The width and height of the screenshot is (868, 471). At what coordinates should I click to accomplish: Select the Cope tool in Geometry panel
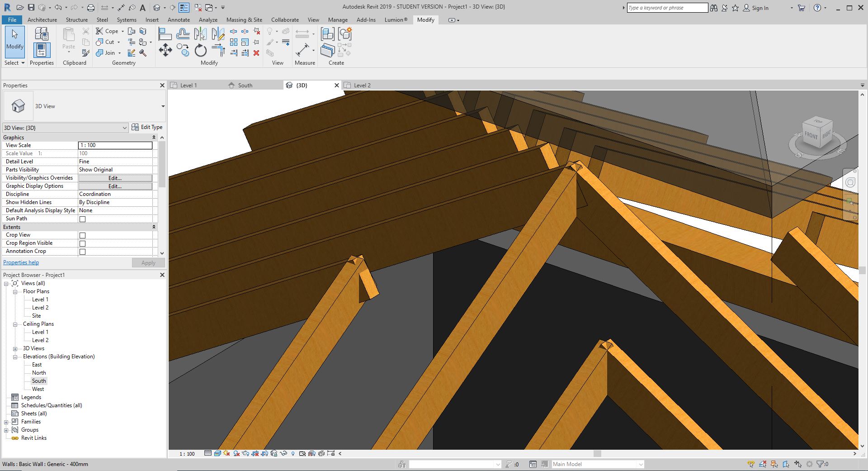[107, 31]
